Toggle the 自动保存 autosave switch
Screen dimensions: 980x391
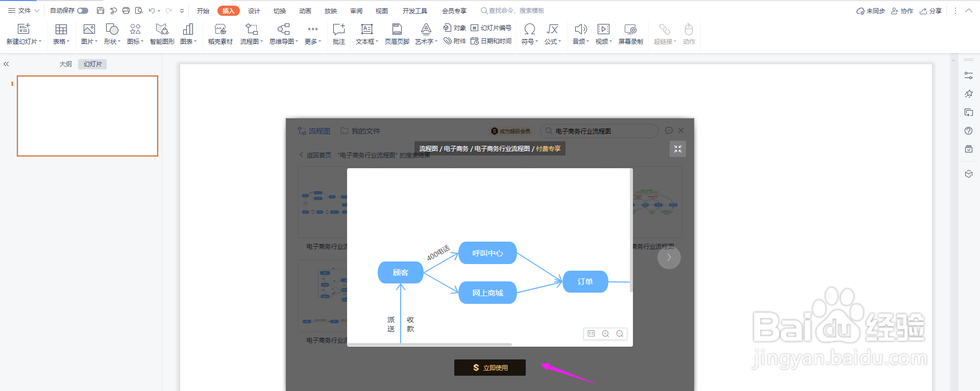pyautogui.click(x=83, y=11)
